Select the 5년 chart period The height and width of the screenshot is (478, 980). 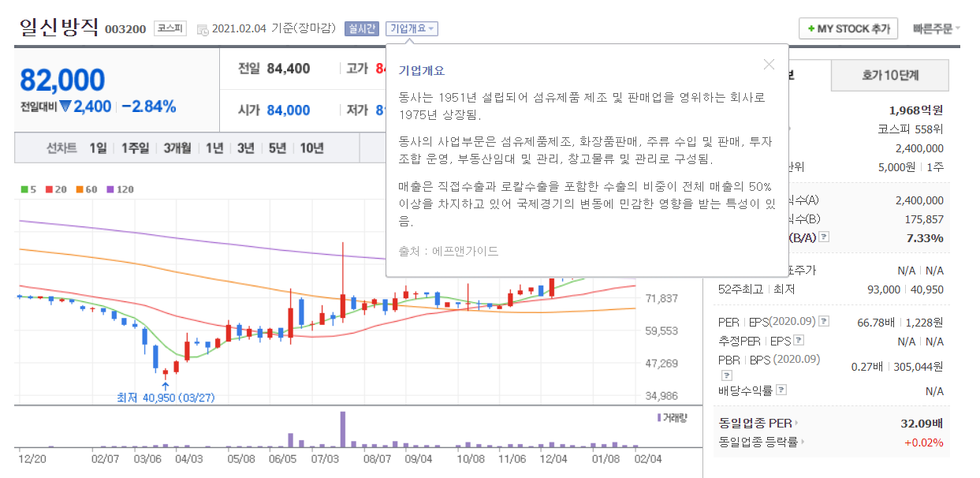coord(278,148)
